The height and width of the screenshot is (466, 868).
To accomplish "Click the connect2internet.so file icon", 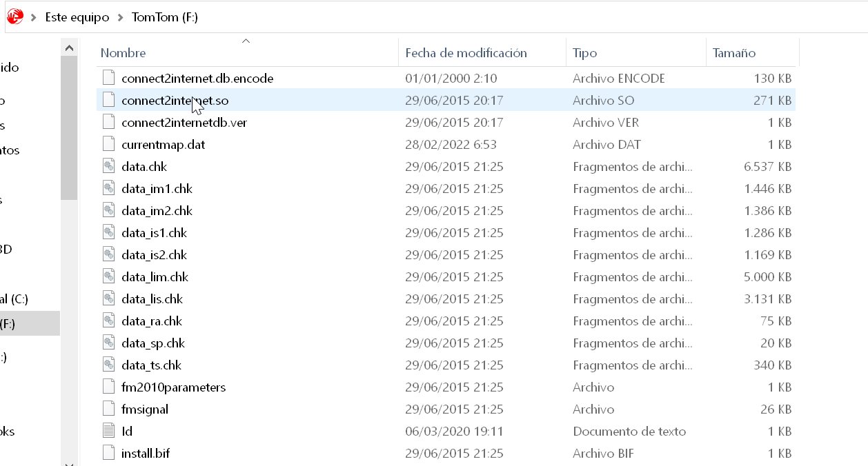I will click(107, 100).
